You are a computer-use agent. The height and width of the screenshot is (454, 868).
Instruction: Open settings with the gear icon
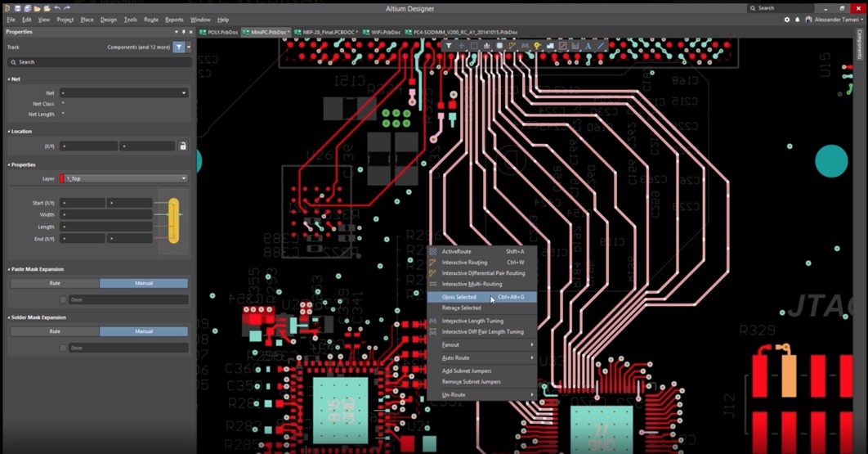coord(786,20)
